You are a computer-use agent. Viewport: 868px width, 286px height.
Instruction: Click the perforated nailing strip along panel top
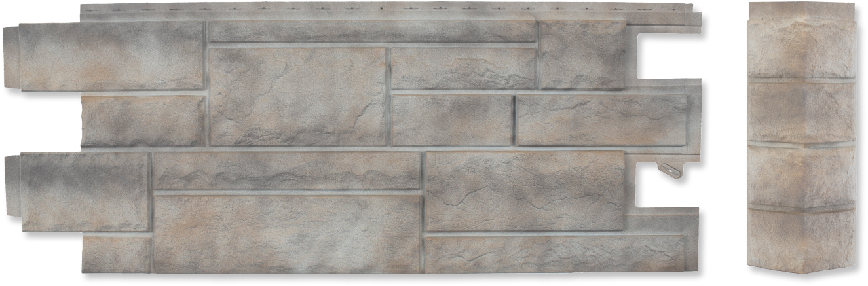393,11
